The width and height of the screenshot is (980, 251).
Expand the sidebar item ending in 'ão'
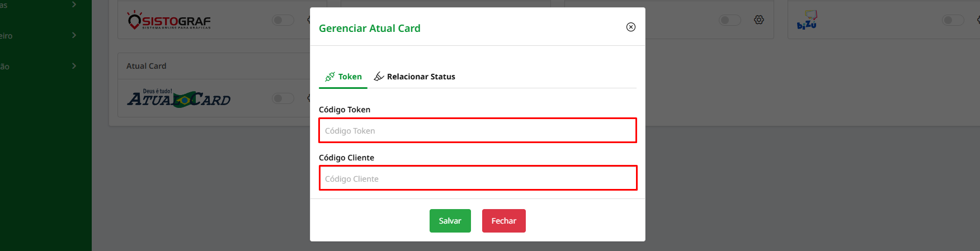point(39,66)
